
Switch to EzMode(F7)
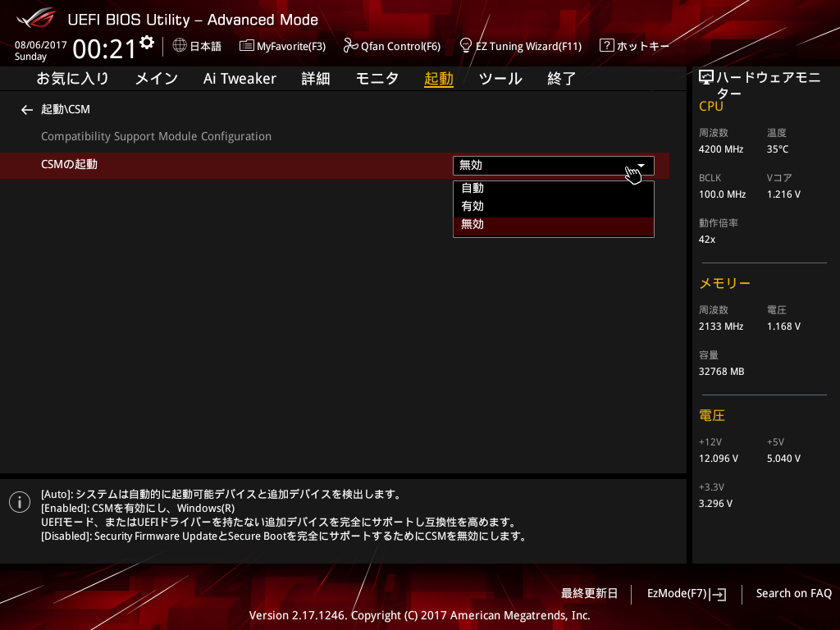point(687,594)
